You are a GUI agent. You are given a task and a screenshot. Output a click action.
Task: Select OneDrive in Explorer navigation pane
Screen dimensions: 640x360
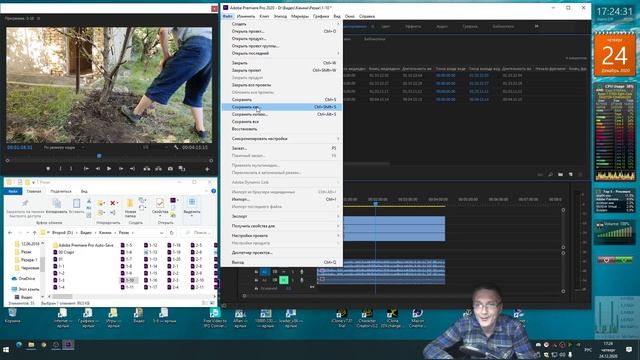pyautogui.click(x=24, y=279)
